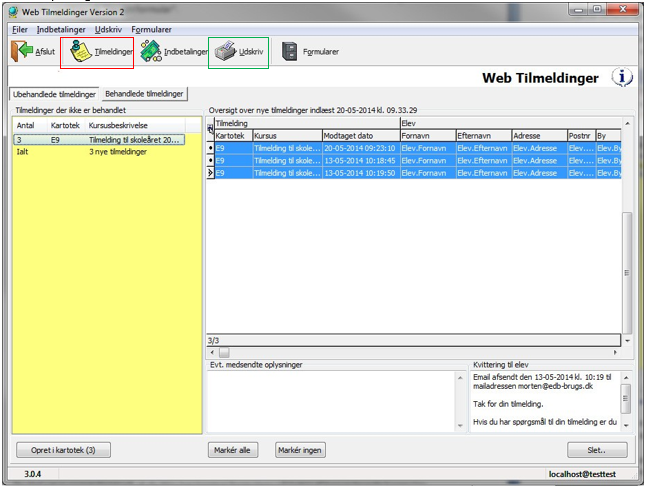Screen dimensions: 645x486
Task: Open Tilmeldinger from the toolbar notepad icon
Action: pos(81,51)
